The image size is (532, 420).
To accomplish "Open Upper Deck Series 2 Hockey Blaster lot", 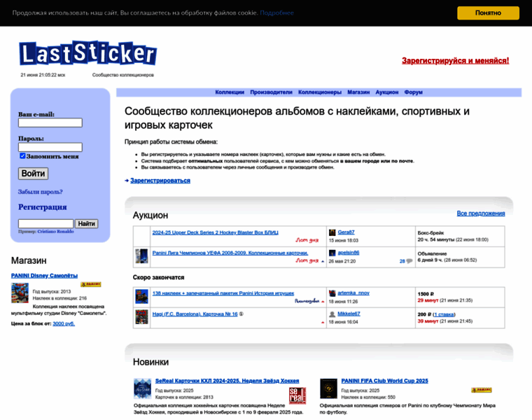I will pos(215,232).
